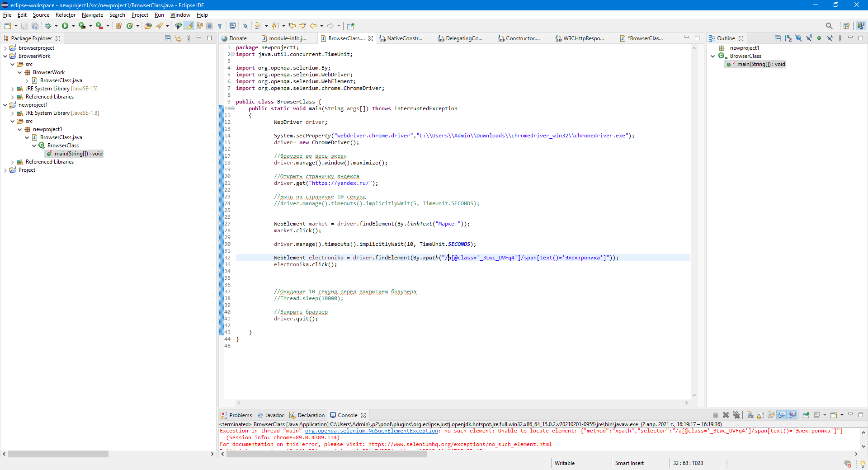Image resolution: width=868 pixels, height=470 pixels.
Task: Click Remove Launch X in Console
Action: (726, 415)
